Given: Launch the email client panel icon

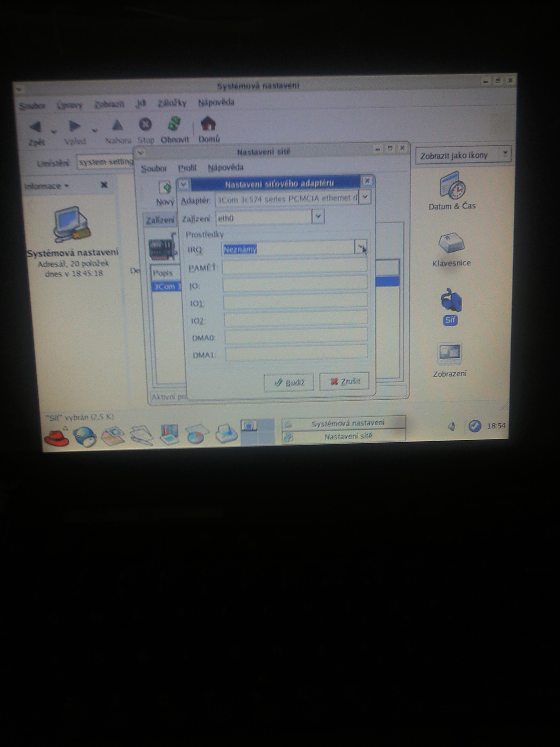Looking at the screenshot, I should [113, 436].
